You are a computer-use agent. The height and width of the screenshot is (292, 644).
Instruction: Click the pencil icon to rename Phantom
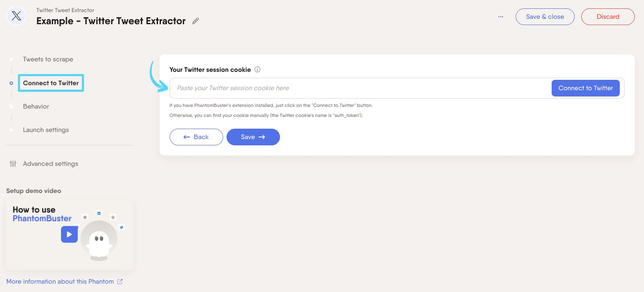[x=196, y=21]
